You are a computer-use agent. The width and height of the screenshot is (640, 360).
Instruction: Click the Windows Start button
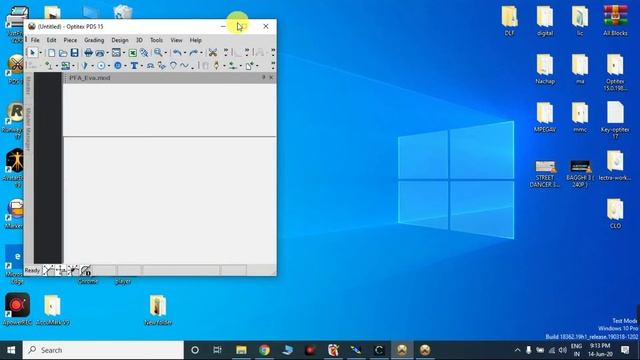pos(11,350)
